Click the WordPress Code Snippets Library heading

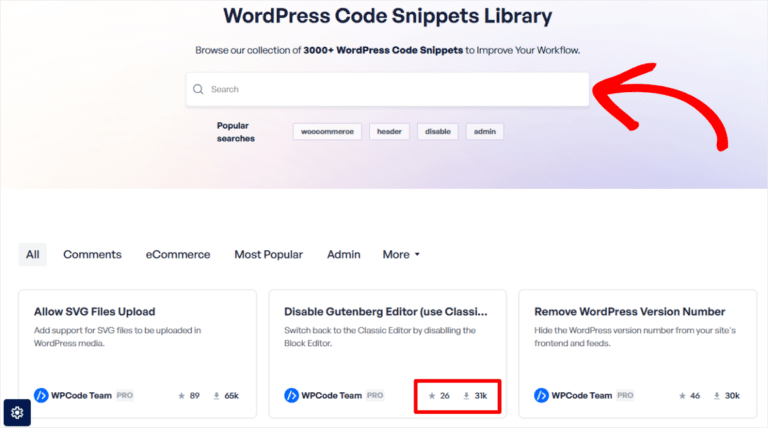pos(387,16)
